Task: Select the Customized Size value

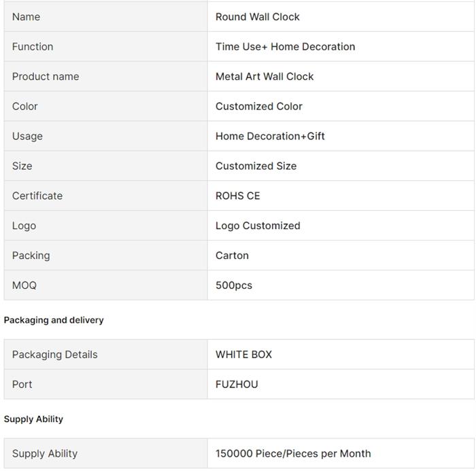Action: click(256, 166)
